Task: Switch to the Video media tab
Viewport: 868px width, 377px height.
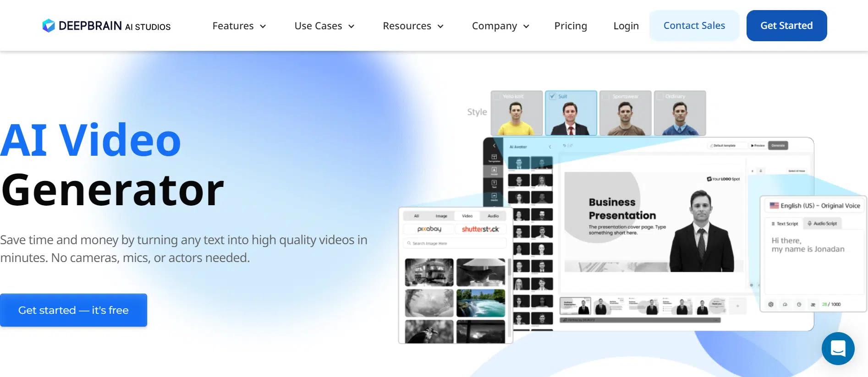Action: pos(467,216)
